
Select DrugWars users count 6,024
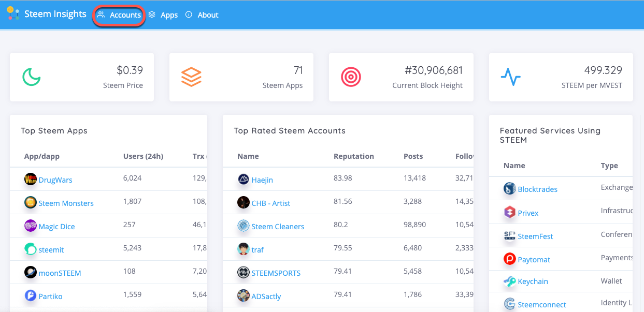pos(133,178)
